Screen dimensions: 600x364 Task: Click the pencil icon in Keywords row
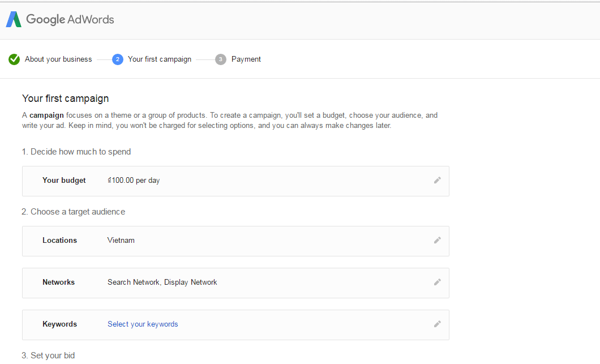click(x=437, y=324)
